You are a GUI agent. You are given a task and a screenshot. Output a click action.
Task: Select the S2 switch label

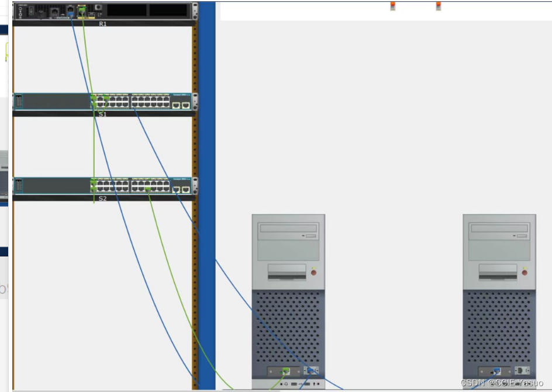[x=102, y=199]
